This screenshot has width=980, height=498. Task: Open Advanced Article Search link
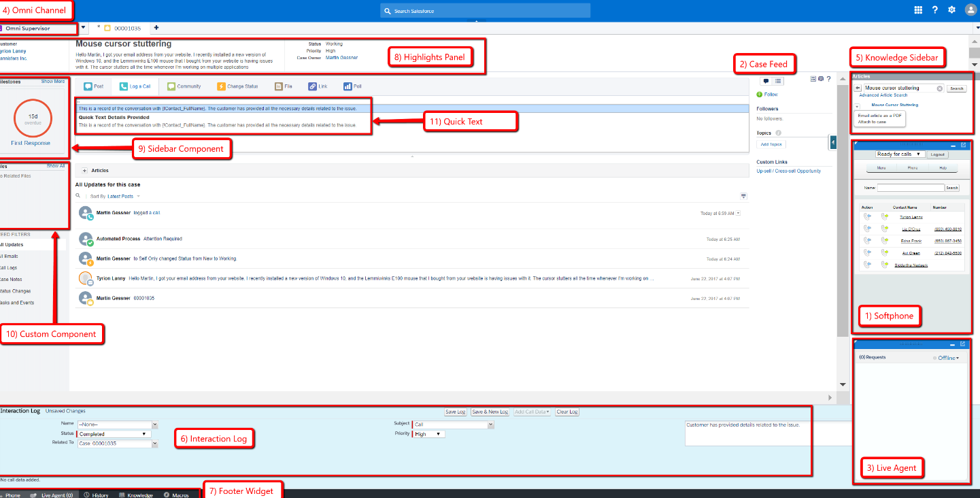[x=883, y=95]
